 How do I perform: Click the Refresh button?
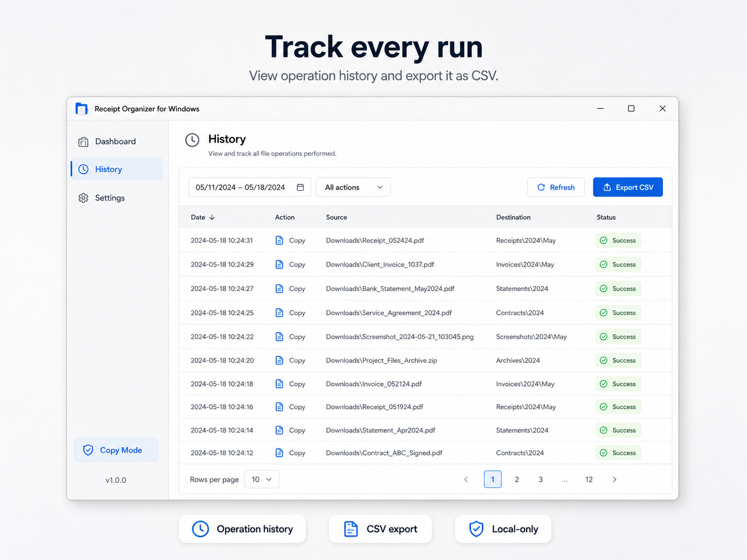click(556, 187)
